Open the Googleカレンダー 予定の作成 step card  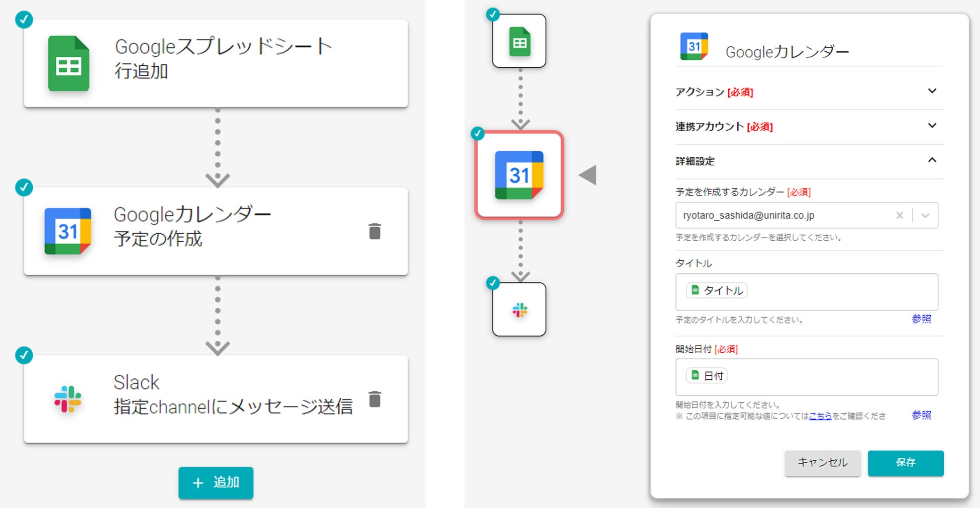point(216,231)
